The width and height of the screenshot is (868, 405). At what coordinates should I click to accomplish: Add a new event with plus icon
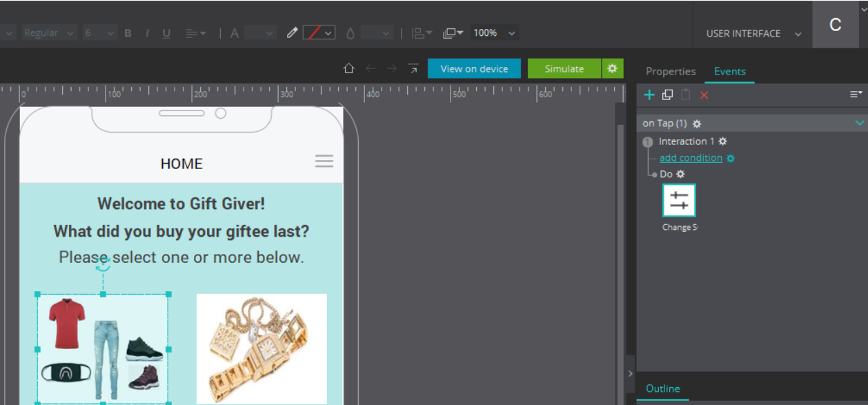(x=649, y=95)
